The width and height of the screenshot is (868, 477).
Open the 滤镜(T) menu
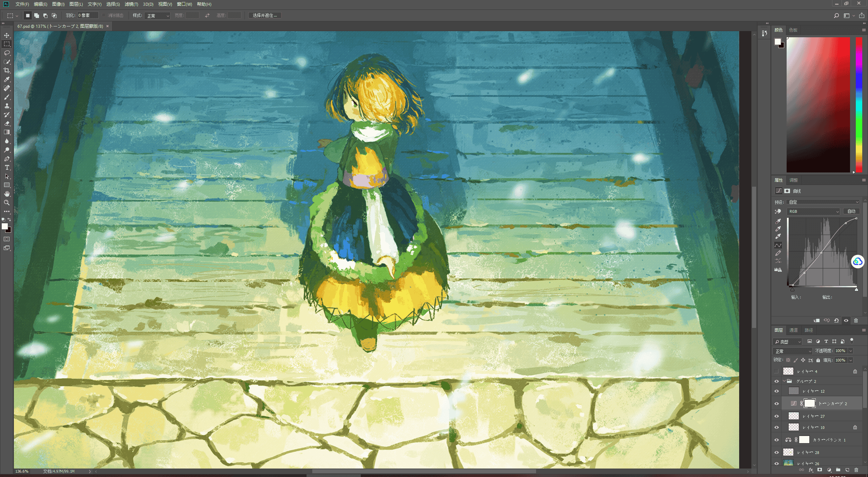131,4
